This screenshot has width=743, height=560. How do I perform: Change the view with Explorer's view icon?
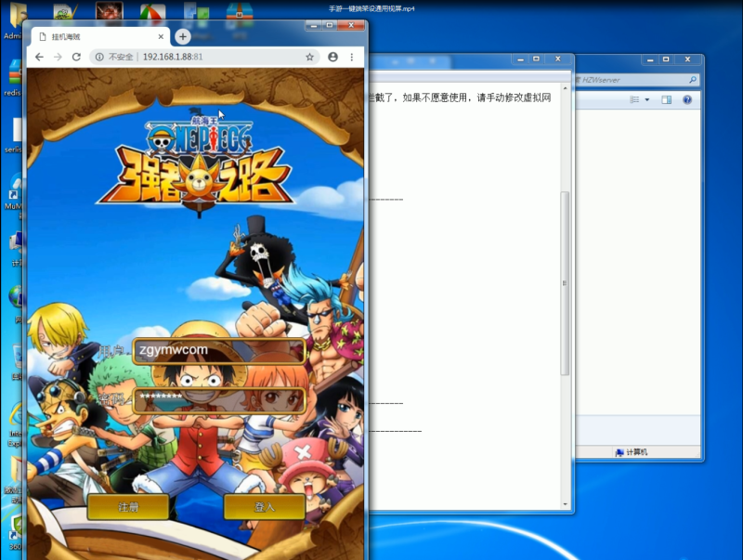[x=634, y=99]
